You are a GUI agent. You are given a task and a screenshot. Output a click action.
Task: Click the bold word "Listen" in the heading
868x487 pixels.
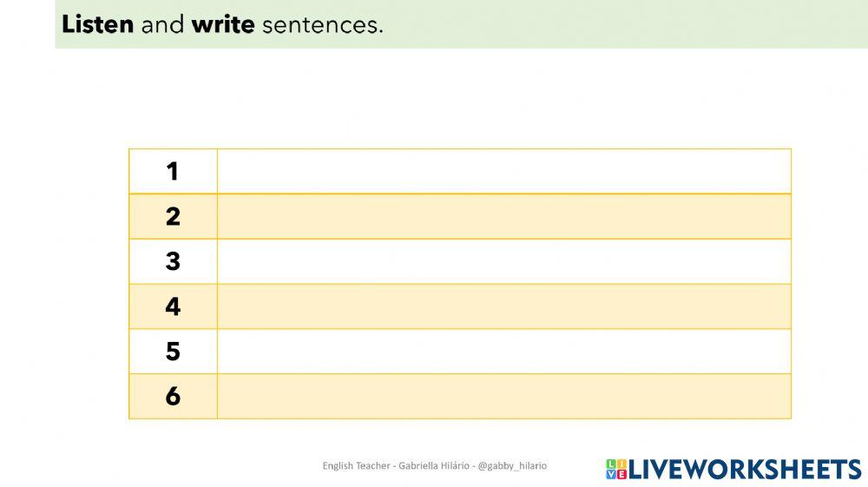(97, 24)
